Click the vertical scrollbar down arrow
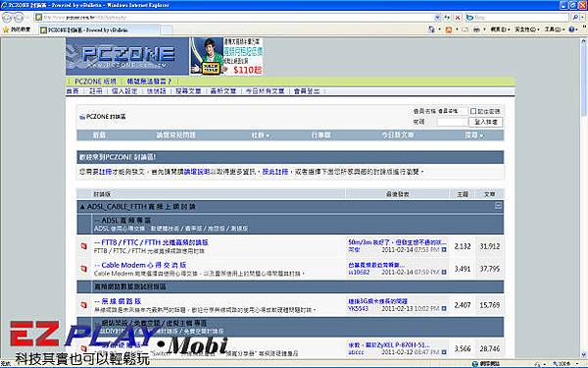The height and width of the screenshot is (368, 588). (584, 354)
